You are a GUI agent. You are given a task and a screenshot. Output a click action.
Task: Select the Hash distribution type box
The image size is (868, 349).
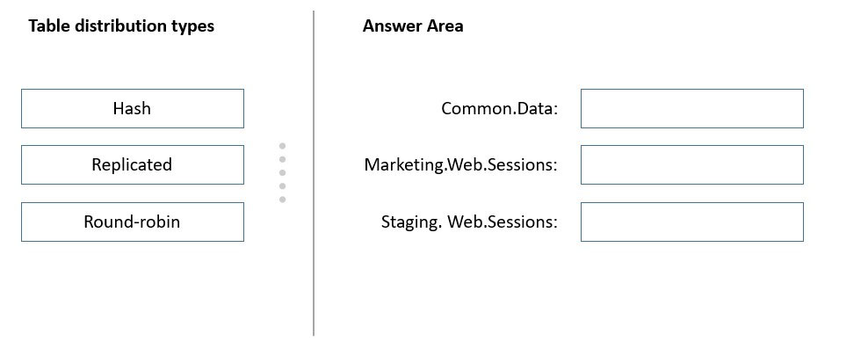click(x=133, y=109)
